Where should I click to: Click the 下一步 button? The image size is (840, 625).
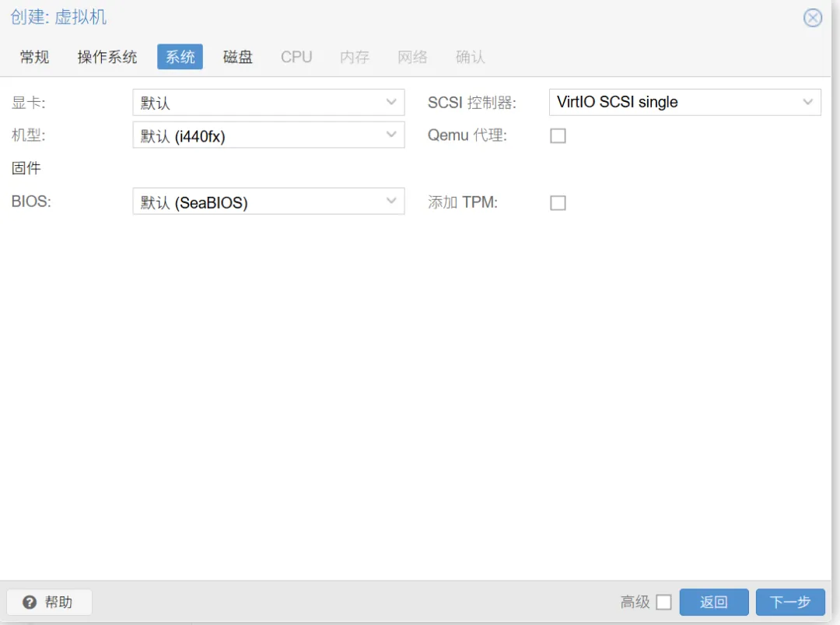790,602
